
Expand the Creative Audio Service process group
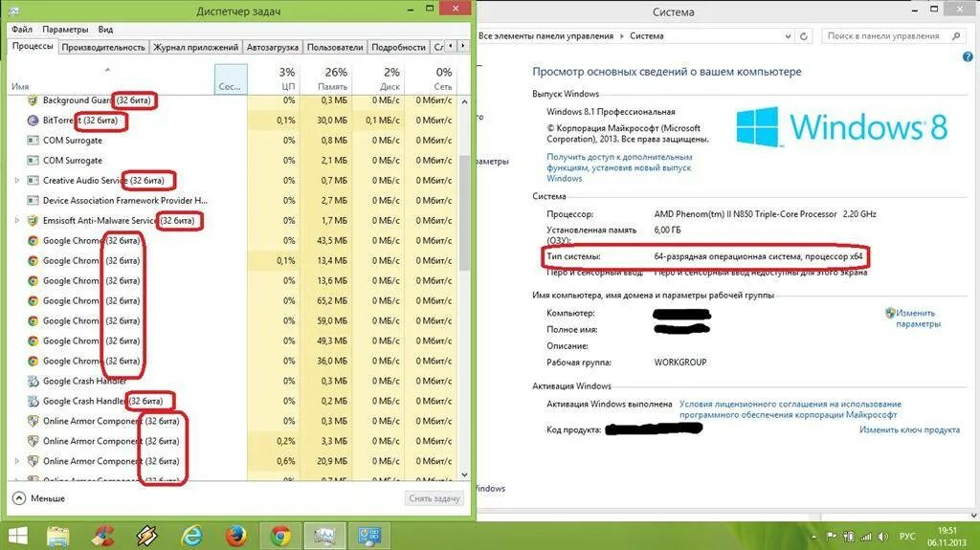[x=17, y=180]
